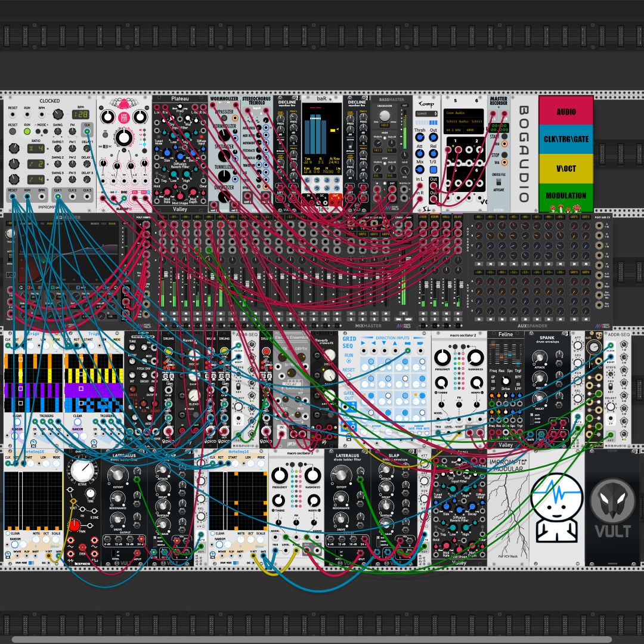Adjust the Attack knob on left Slap envelope
This screenshot has width=644, height=644.
pyautogui.click(x=163, y=470)
